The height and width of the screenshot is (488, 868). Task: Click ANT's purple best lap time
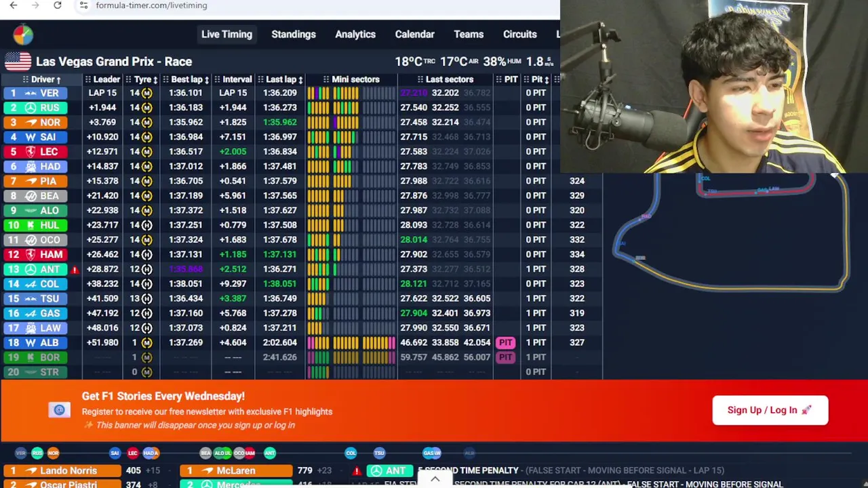pyautogui.click(x=185, y=269)
